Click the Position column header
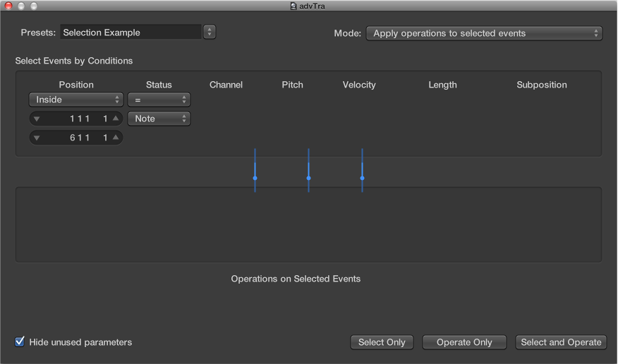Image resolution: width=618 pixels, height=364 pixels. click(76, 85)
